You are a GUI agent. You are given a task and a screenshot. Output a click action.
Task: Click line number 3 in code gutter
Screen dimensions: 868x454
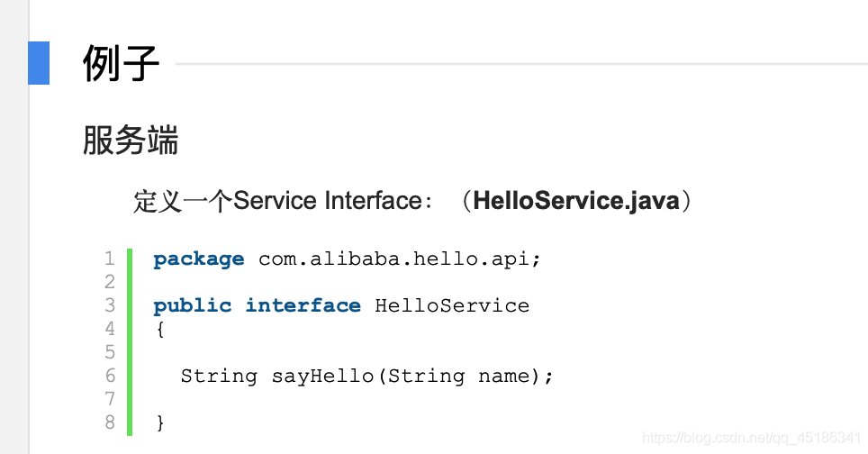click(x=110, y=305)
